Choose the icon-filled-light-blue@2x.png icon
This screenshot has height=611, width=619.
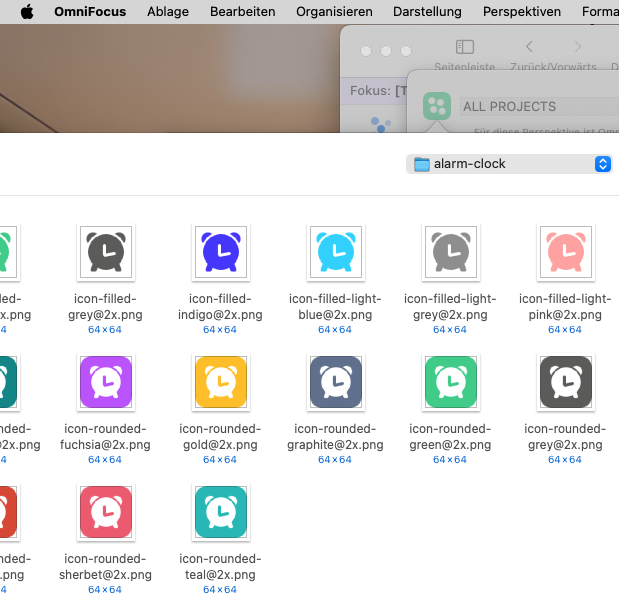pos(335,252)
